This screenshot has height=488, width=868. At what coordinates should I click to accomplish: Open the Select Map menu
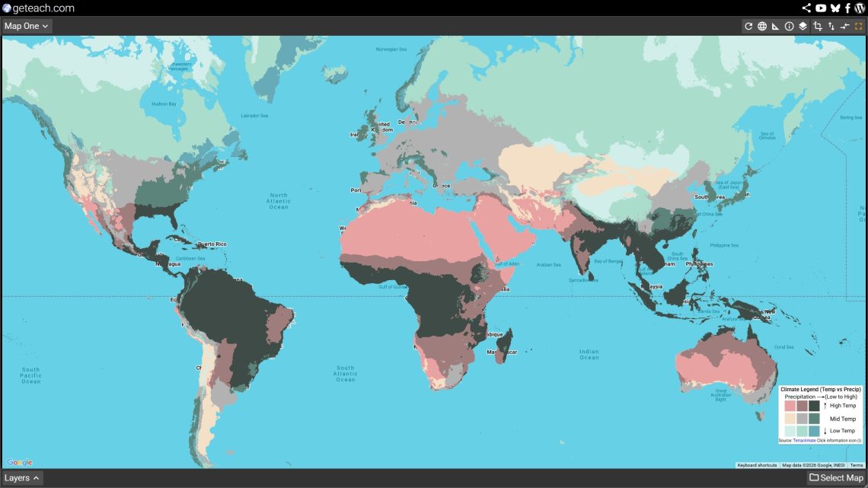[x=836, y=478]
